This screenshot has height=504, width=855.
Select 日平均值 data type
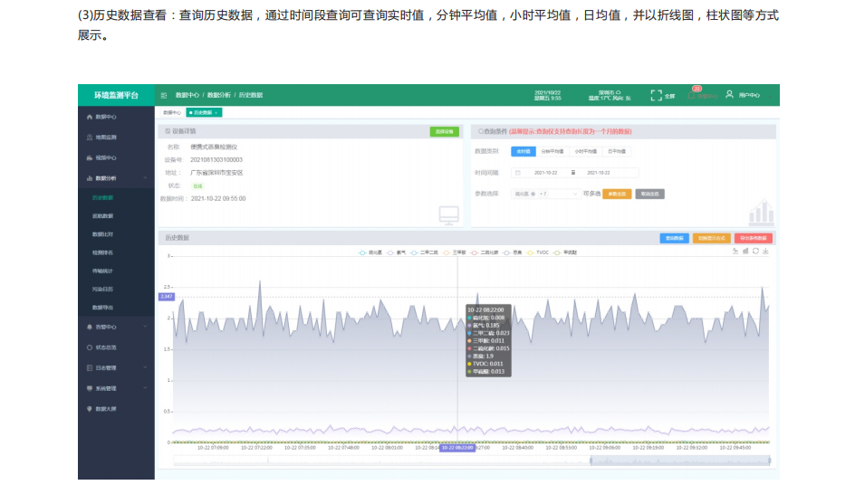point(617,151)
